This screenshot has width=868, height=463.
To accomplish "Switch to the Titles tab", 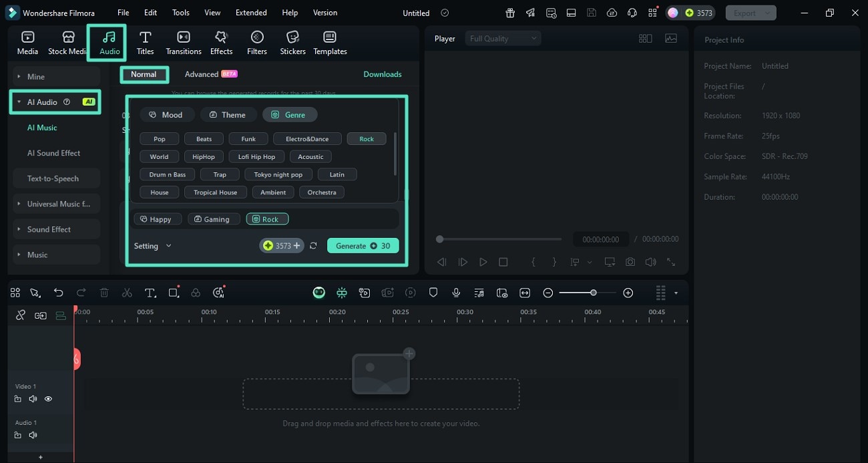I will point(145,43).
